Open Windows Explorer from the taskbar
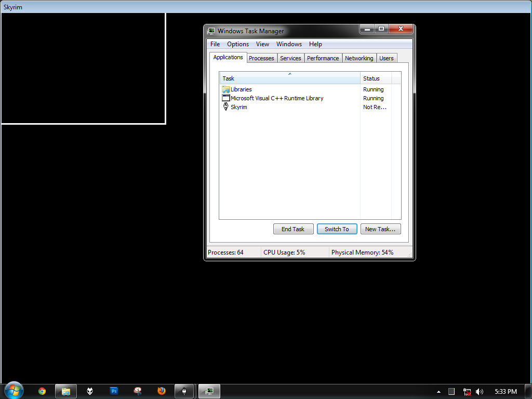 click(x=66, y=391)
